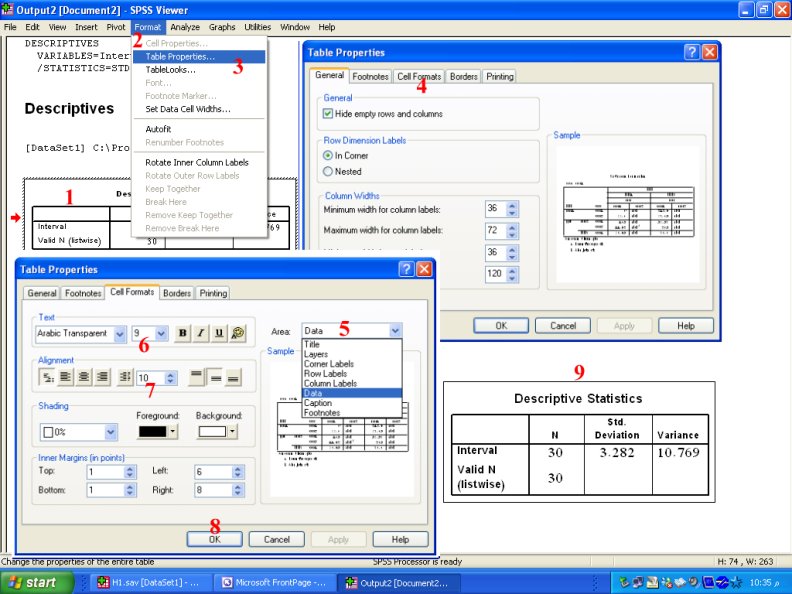The width and height of the screenshot is (792, 594).
Task: Click the Maximum width for column labels field
Action: [x=495, y=230]
